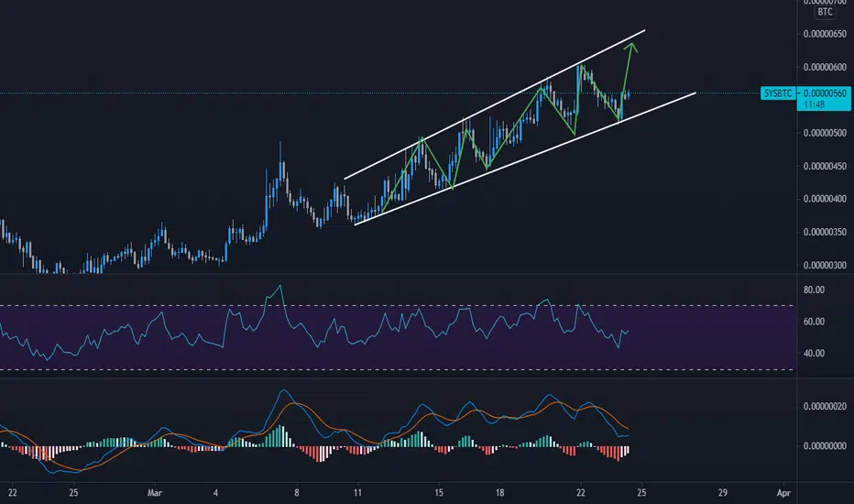Screen dimensions: 854x504
Task: Open the BTC currency selector
Action: click(x=825, y=11)
